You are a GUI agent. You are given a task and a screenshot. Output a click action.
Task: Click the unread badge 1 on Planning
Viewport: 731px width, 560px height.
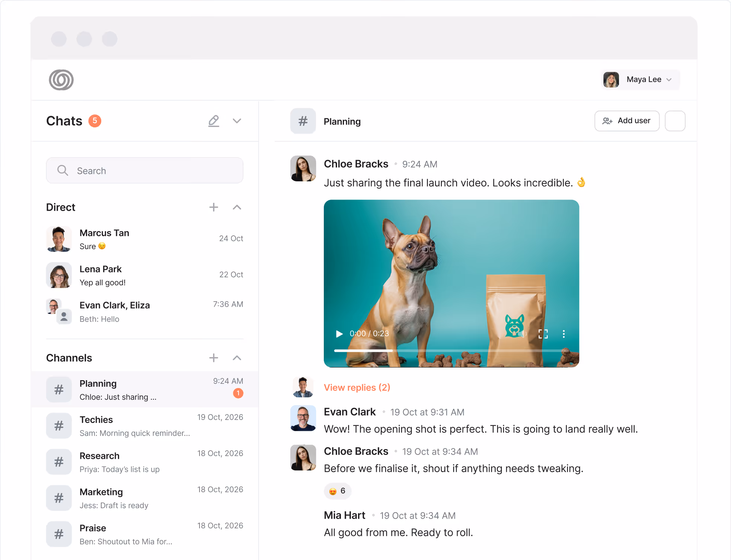point(238,393)
